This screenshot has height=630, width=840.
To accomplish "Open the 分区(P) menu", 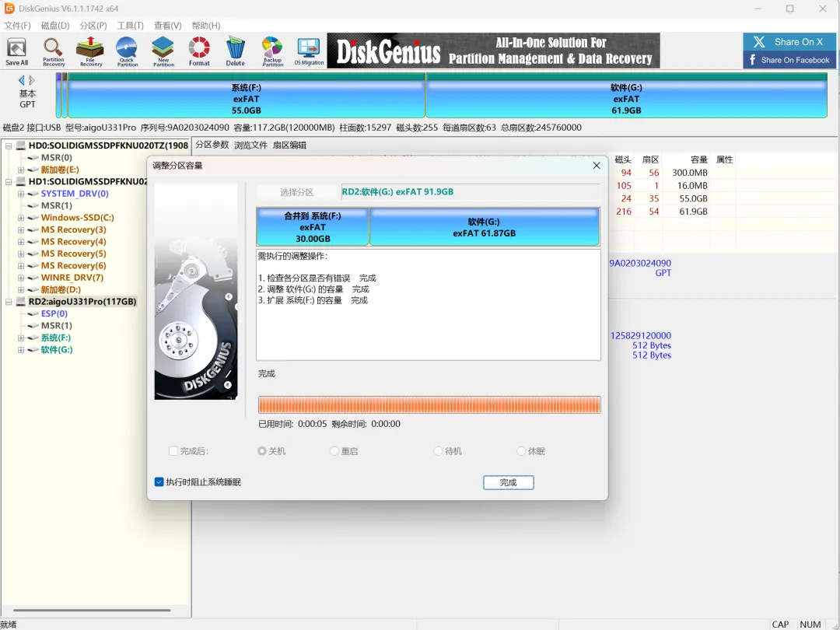I will pos(93,26).
